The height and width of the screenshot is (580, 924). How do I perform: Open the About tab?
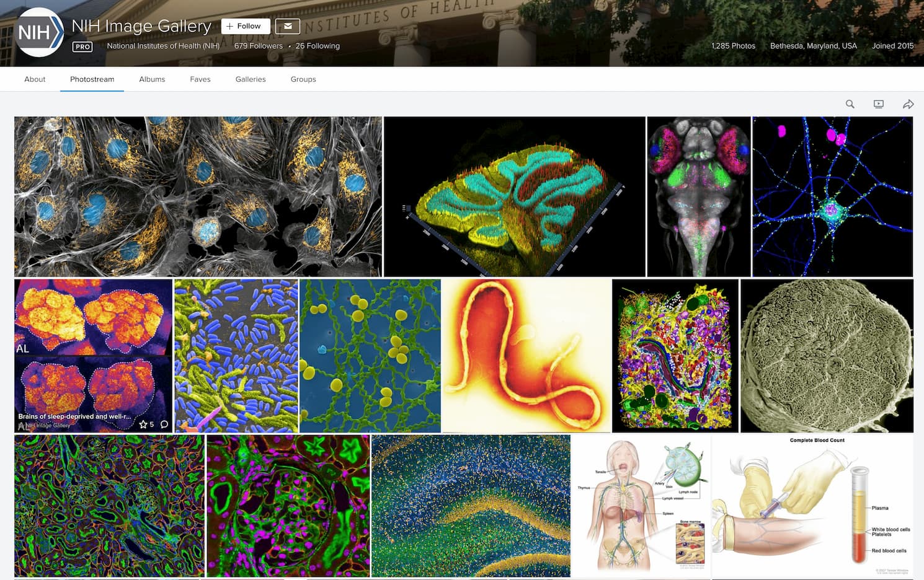coord(35,79)
